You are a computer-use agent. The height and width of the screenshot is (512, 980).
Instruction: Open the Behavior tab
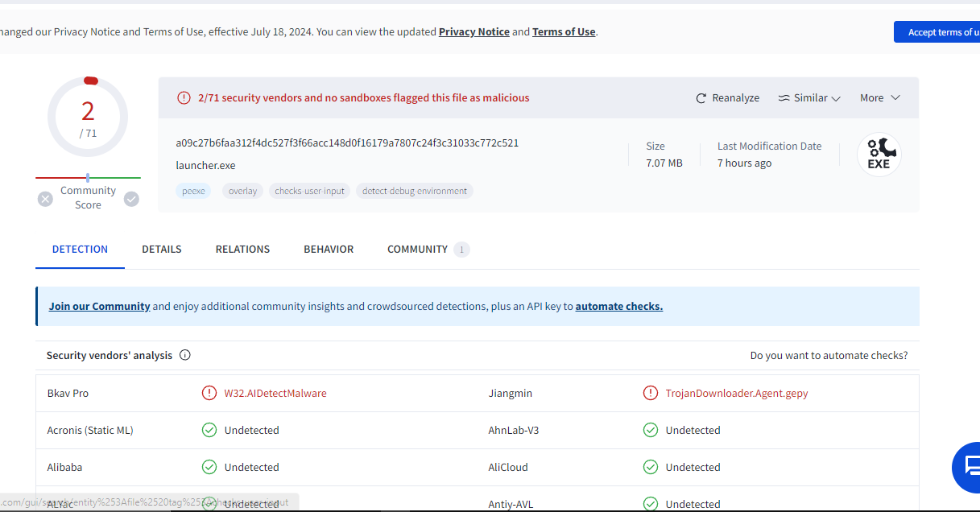[x=329, y=250]
